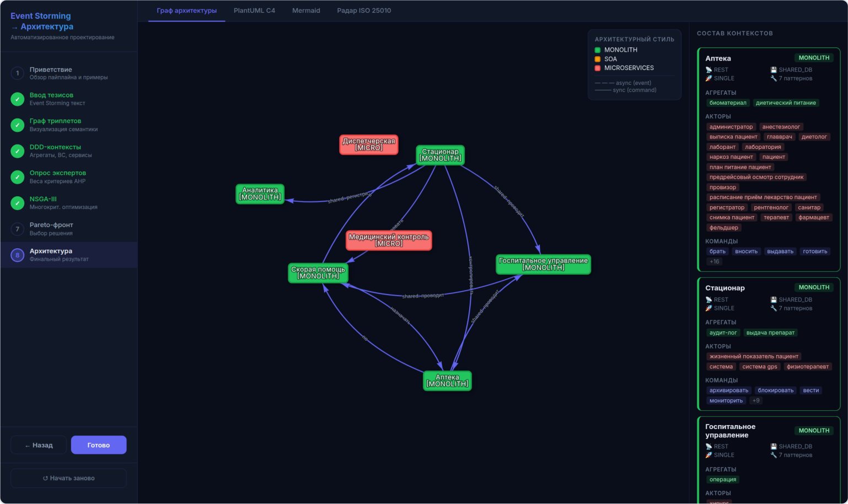Click the Event Storming → Архитектура title
Screen dimensions: 848x504
42,21
